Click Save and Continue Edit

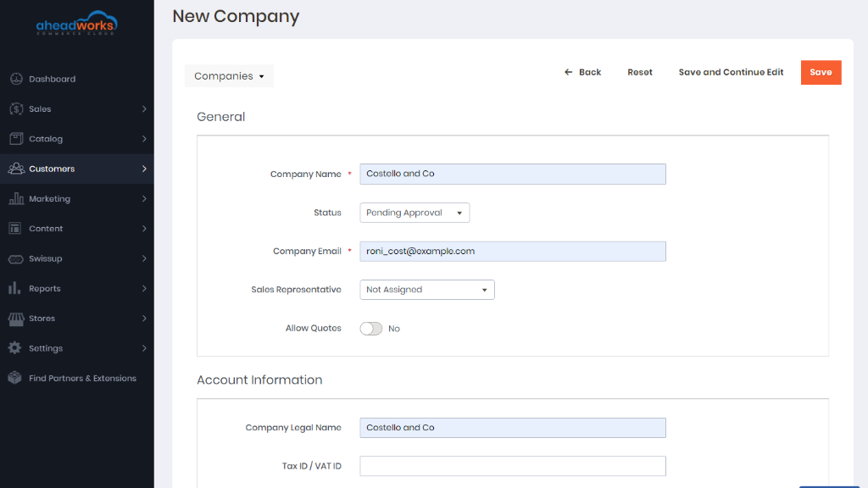pos(731,73)
